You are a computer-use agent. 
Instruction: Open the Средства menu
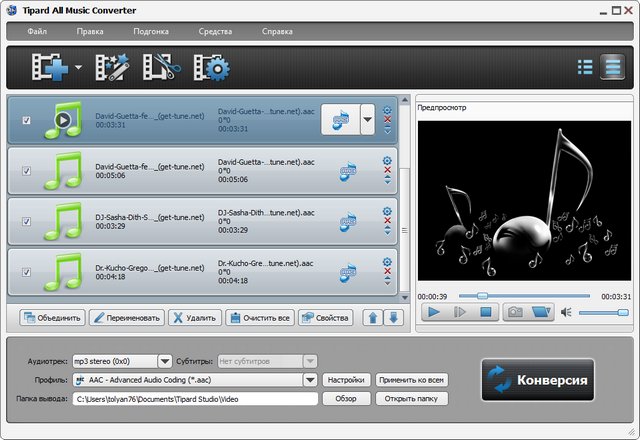(215, 32)
